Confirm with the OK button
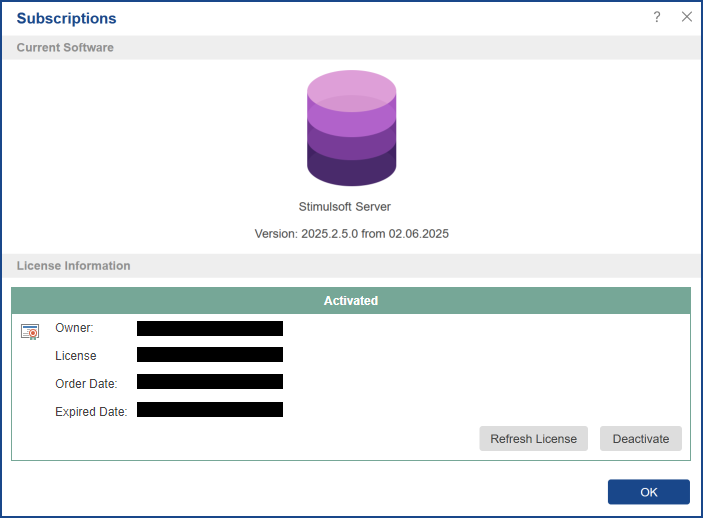This screenshot has width=703, height=518. coord(648,492)
